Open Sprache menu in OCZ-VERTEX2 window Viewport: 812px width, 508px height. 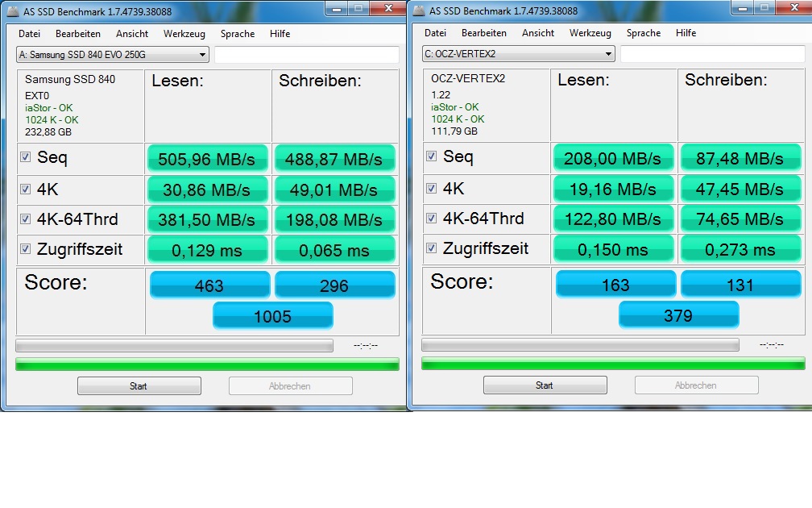click(x=644, y=32)
